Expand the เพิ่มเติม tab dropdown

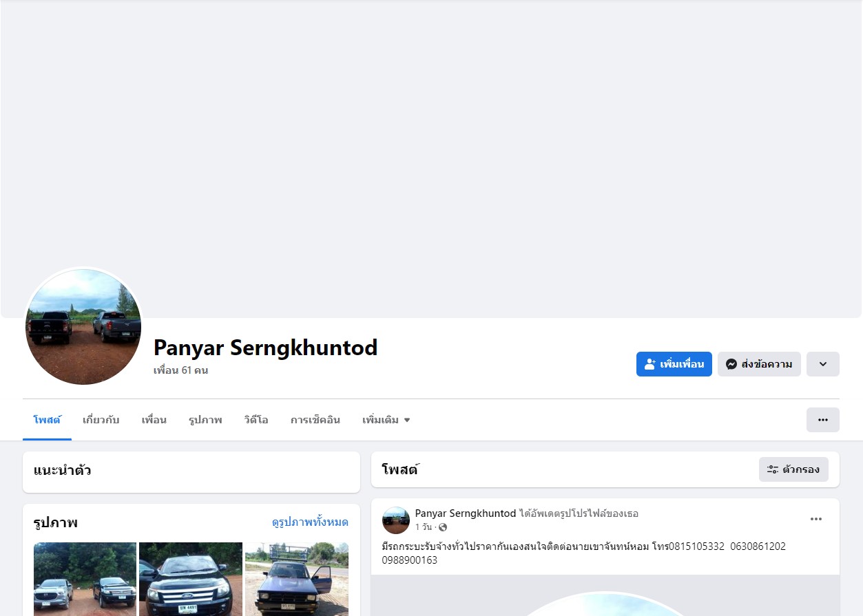[386, 420]
